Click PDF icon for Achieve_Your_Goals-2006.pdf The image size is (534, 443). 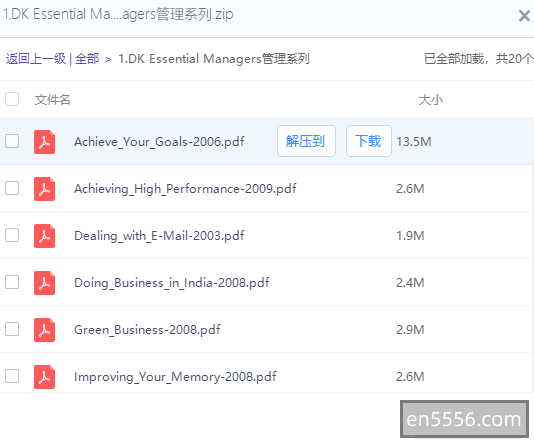pyautogui.click(x=44, y=142)
